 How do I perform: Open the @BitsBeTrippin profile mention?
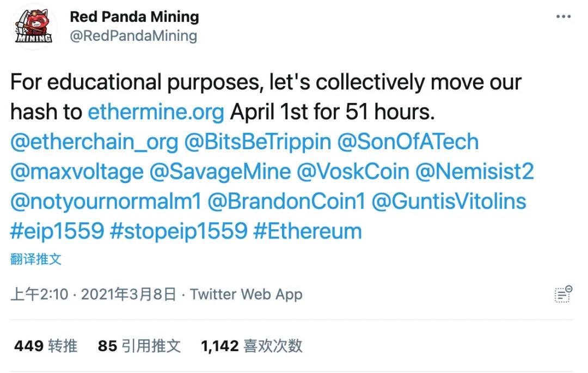pyautogui.click(x=258, y=142)
